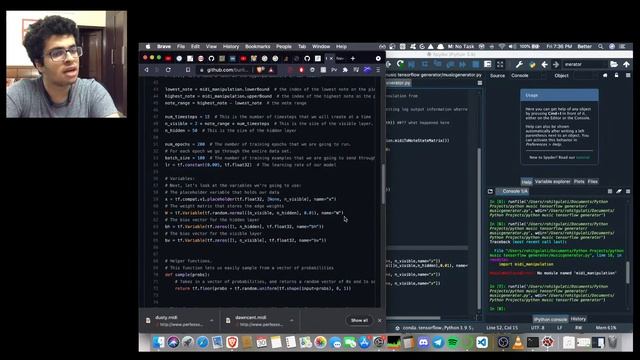
Task: Click the console clear pencil icon
Action: (619, 191)
